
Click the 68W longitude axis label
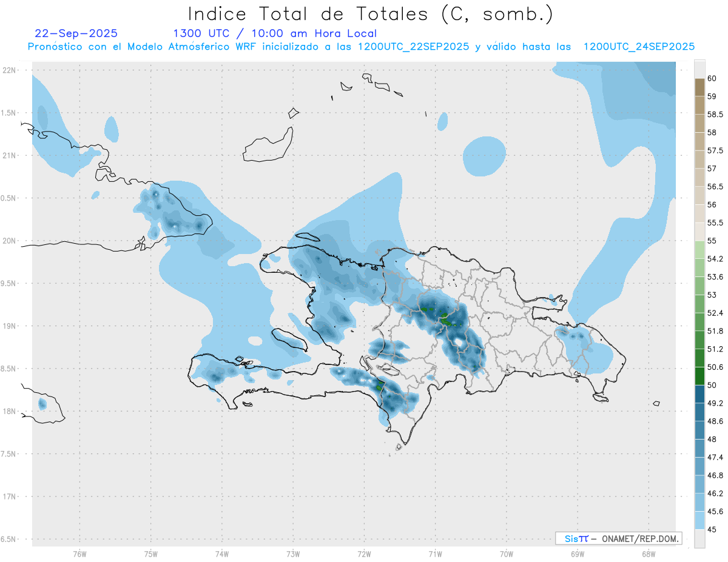tap(648, 554)
